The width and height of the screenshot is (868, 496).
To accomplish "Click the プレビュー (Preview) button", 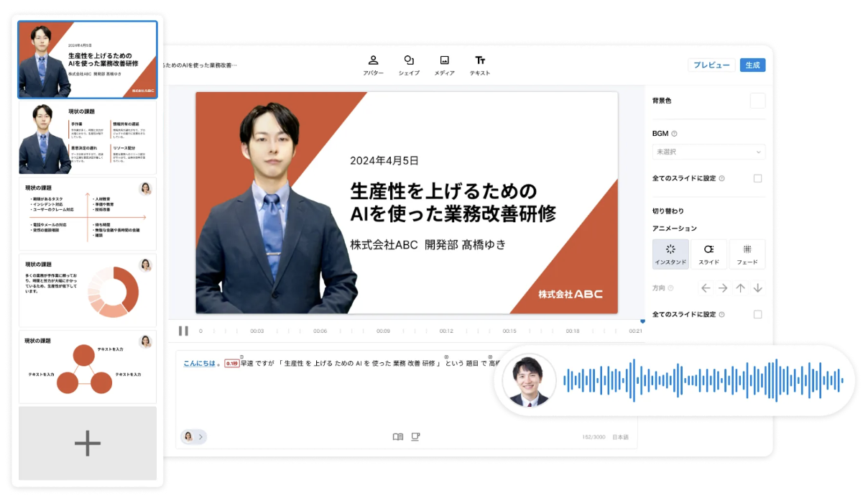I will [x=711, y=65].
